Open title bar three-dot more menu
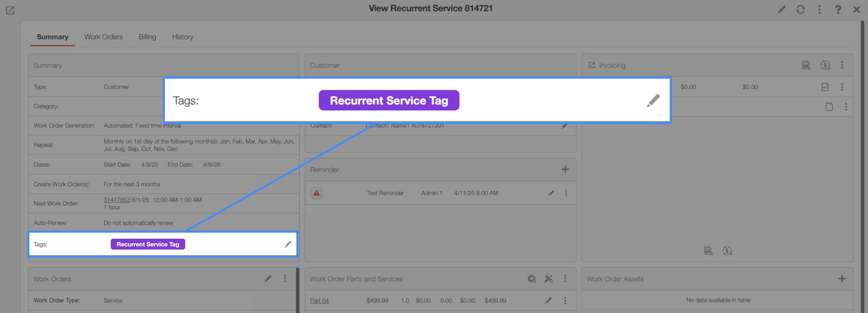 click(819, 9)
